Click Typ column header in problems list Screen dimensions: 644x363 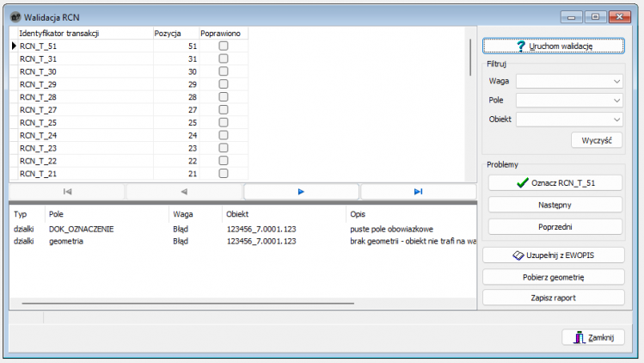(x=28, y=214)
